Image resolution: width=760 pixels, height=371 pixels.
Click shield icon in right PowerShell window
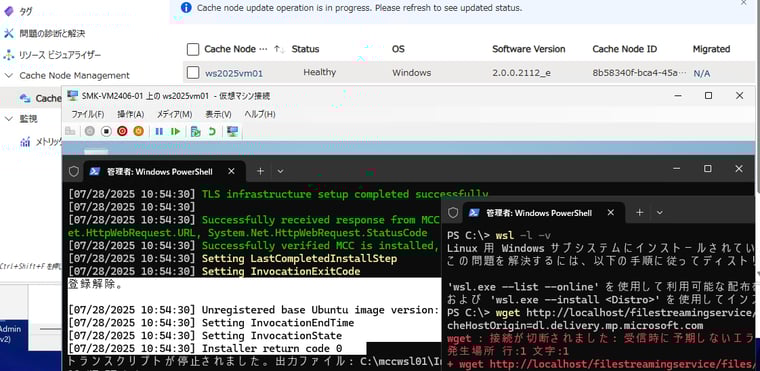453,212
